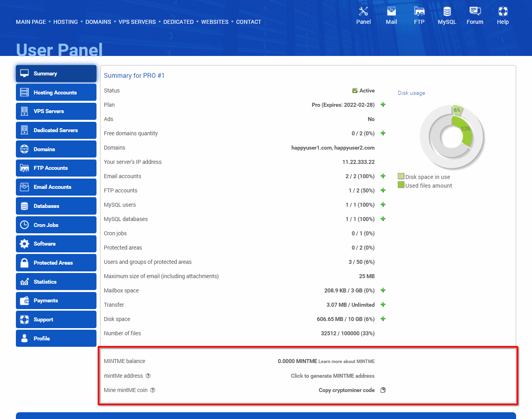Screen dimensions: 532x419
Task: Open the Panel icon in the header
Action: tap(363, 11)
